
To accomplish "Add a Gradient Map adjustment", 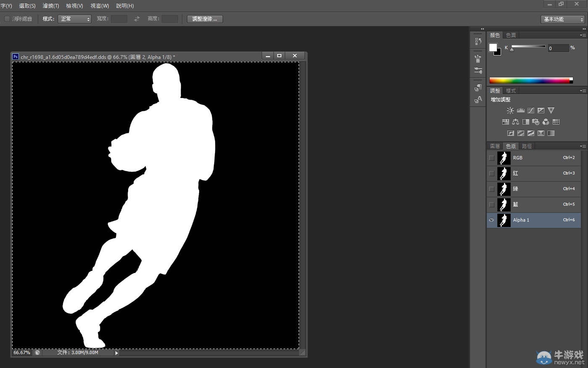I will (x=551, y=133).
